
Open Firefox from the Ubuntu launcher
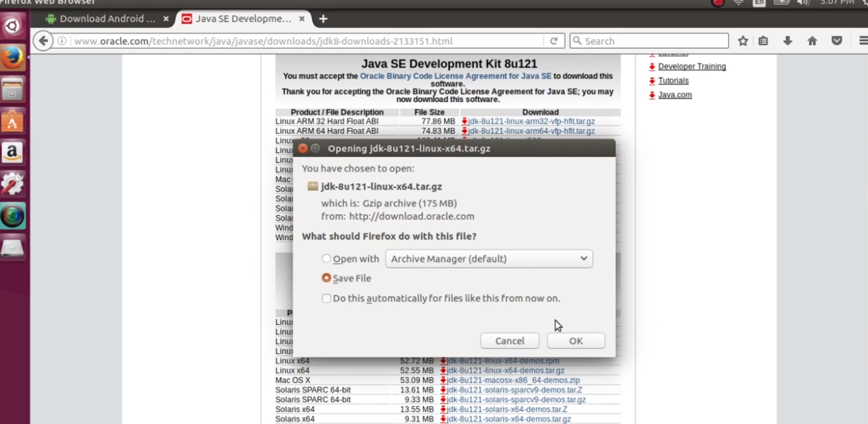tap(12, 58)
